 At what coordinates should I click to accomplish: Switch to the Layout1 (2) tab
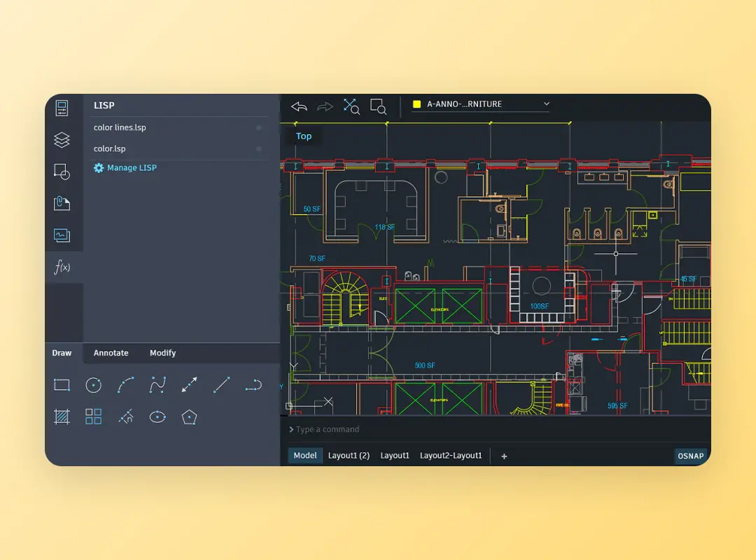[x=349, y=456]
